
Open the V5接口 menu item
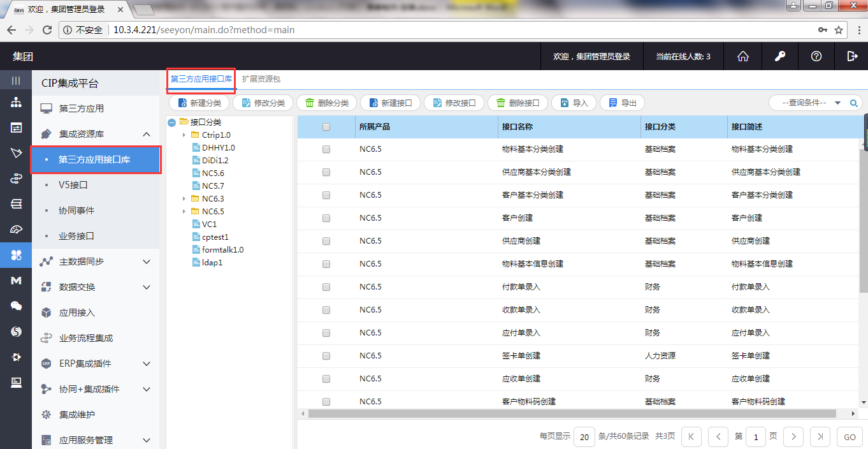pos(73,185)
